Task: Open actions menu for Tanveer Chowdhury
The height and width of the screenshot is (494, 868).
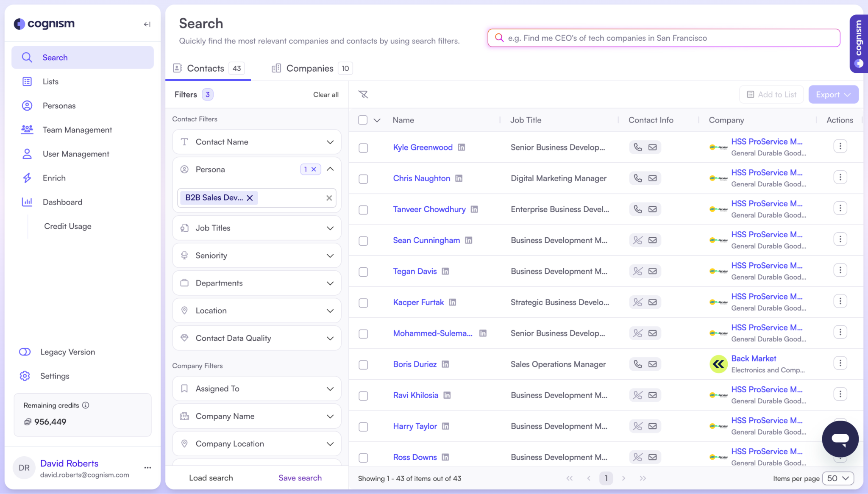Action: 840,208
